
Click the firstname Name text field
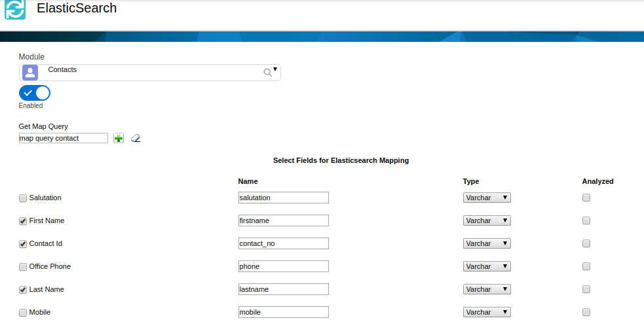283,220
